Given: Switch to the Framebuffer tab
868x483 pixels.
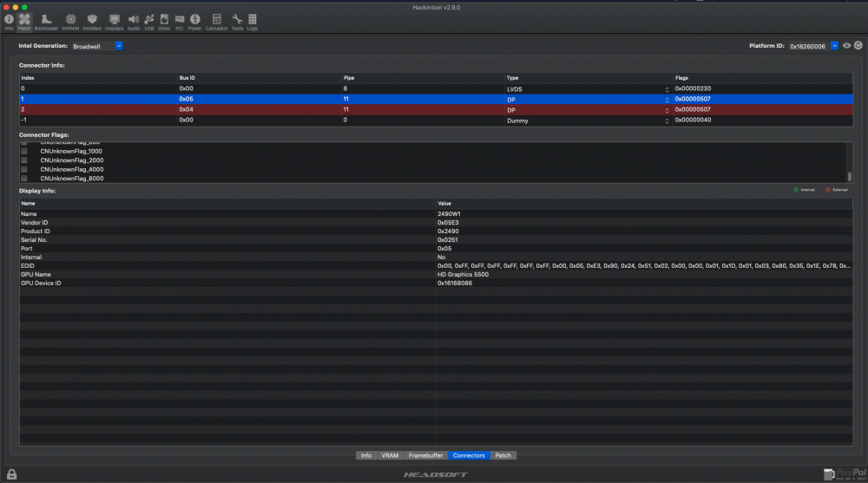Looking at the screenshot, I should pos(426,455).
